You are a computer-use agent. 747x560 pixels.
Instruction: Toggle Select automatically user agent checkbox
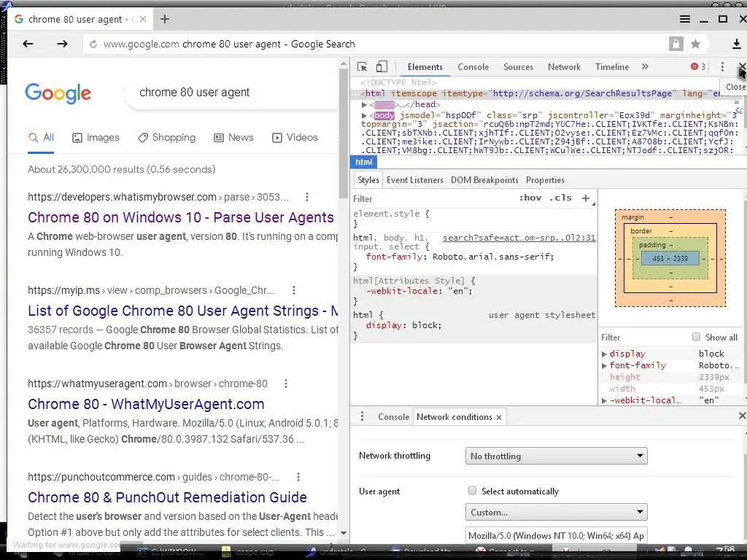click(472, 491)
